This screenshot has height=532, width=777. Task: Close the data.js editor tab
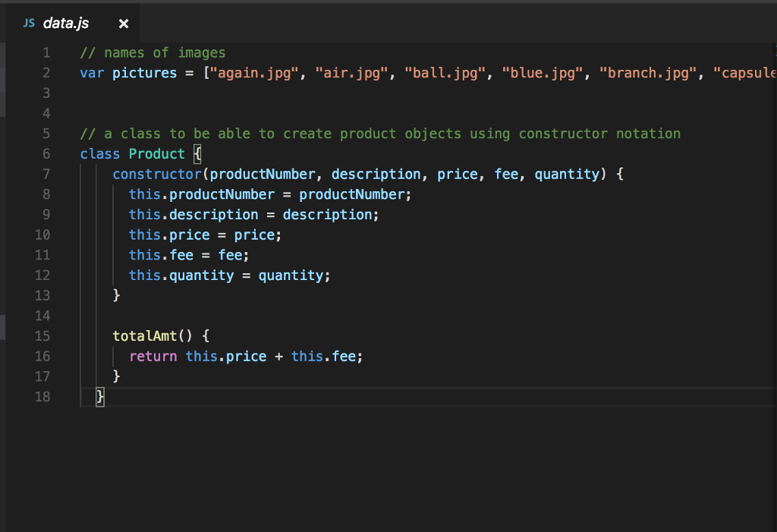[124, 24]
